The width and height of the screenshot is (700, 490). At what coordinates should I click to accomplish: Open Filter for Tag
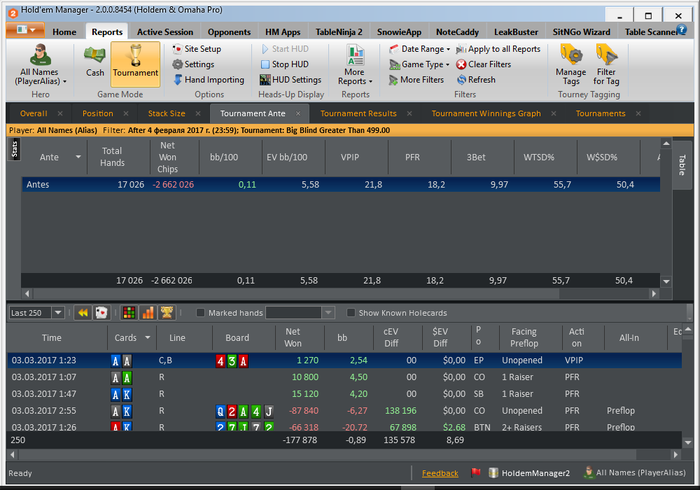[606, 65]
